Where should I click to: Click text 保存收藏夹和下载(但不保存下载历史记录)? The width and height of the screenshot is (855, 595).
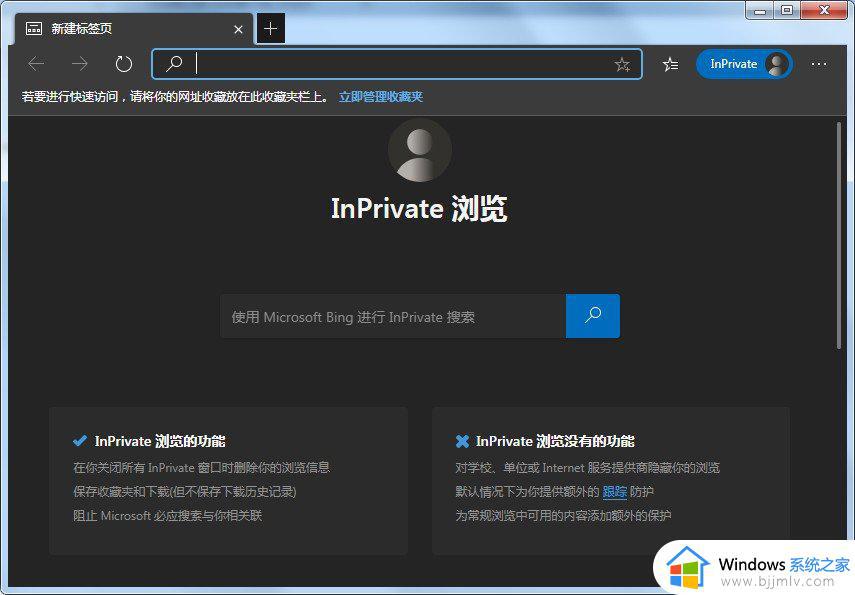click(x=185, y=491)
